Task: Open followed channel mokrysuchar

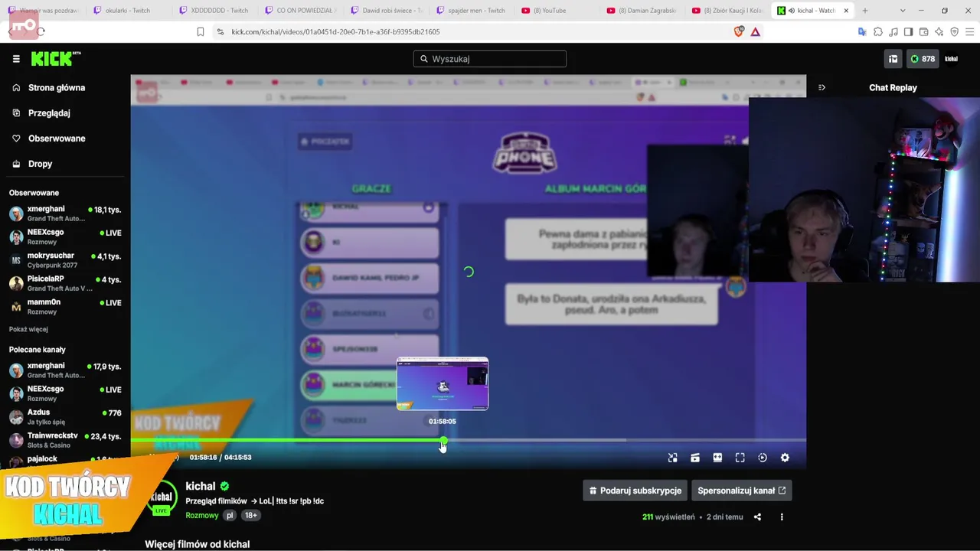Action: [65, 260]
